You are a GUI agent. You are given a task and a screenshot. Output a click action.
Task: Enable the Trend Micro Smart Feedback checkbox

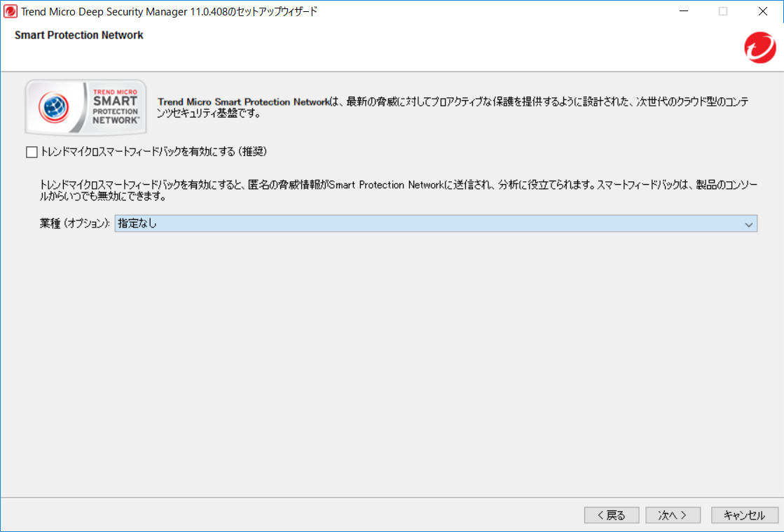32,152
